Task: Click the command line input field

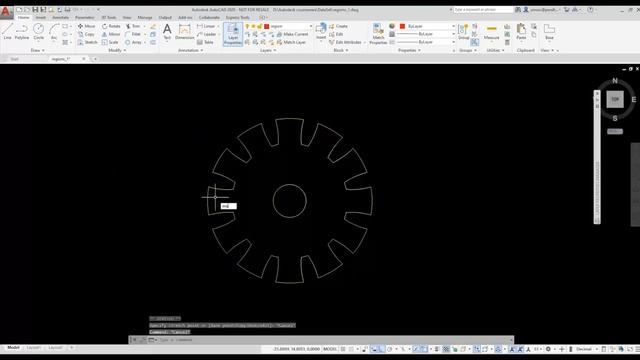Action: tap(333, 340)
